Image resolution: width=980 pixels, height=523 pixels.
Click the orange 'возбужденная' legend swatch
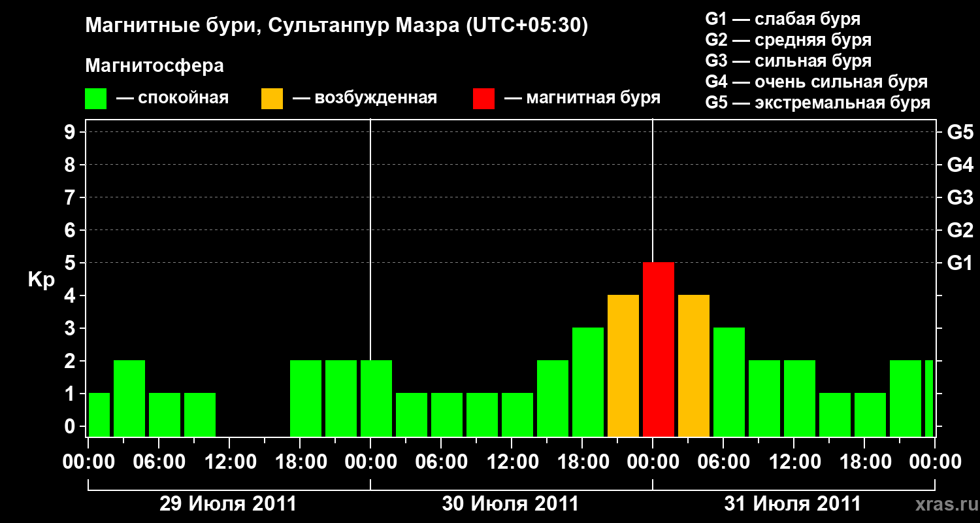[x=272, y=99]
